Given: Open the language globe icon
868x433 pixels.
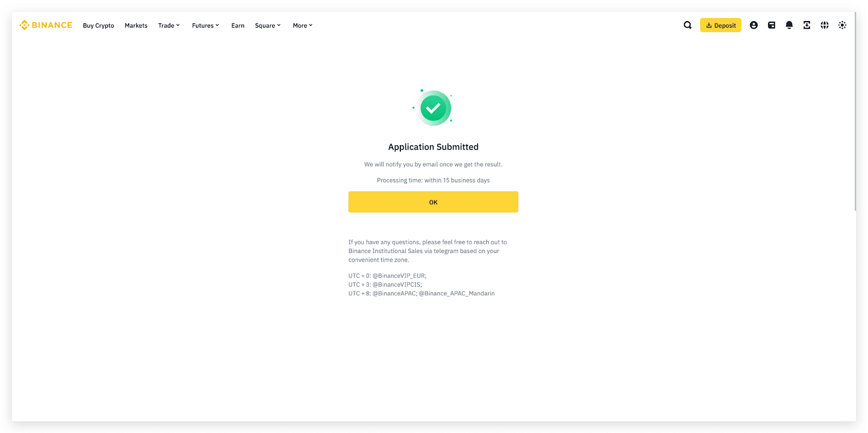Looking at the screenshot, I should (825, 25).
